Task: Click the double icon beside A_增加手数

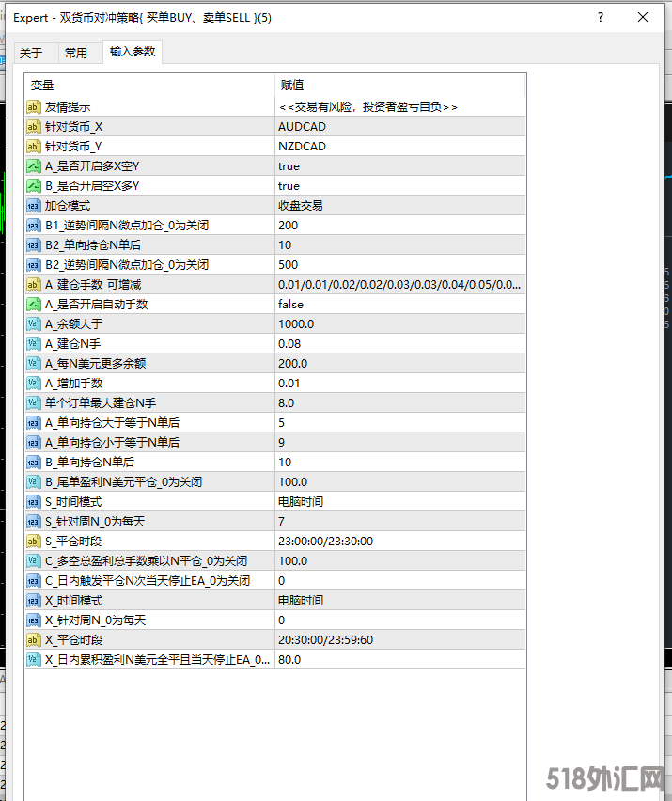Action: pos(33,384)
